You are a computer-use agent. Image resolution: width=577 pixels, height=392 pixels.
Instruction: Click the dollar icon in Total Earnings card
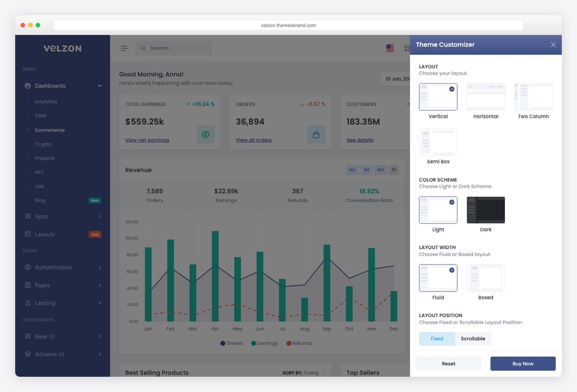[206, 135]
